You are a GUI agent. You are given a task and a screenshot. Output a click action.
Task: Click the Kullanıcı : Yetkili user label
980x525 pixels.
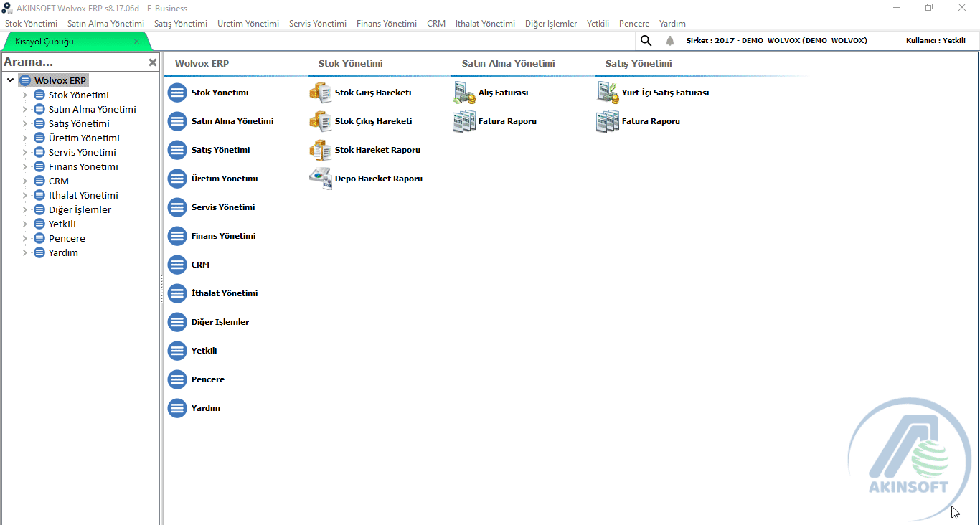coord(936,41)
